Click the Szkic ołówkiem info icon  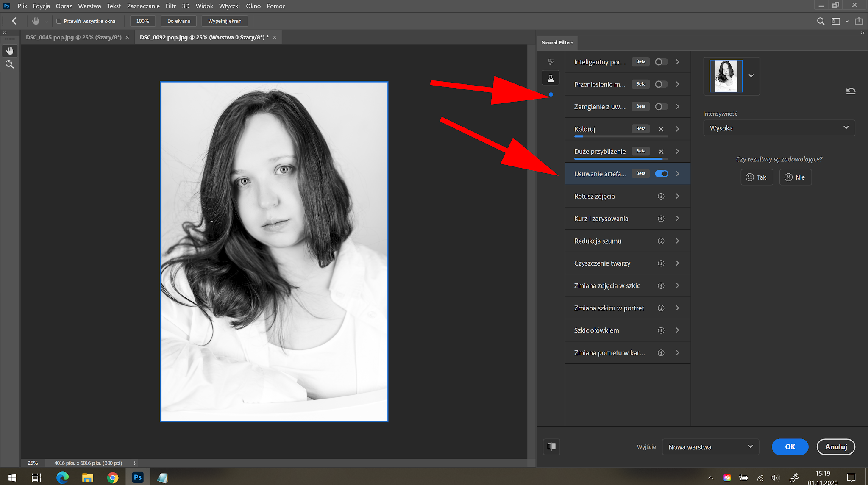[x=661, y=330]
